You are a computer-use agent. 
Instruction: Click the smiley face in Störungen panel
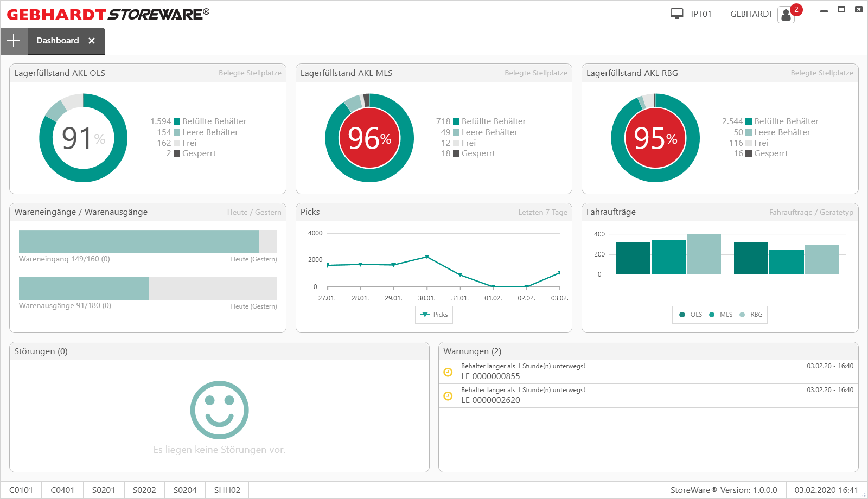[219, 410]
